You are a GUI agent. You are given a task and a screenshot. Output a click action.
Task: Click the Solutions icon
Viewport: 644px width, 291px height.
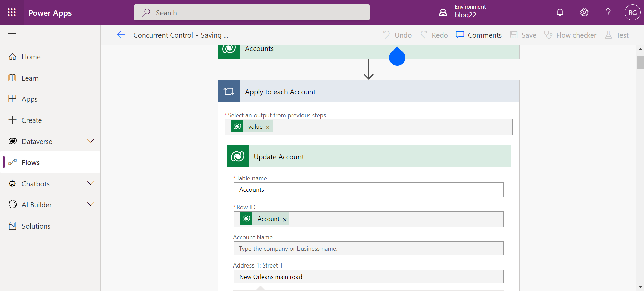tap(12, 226)
